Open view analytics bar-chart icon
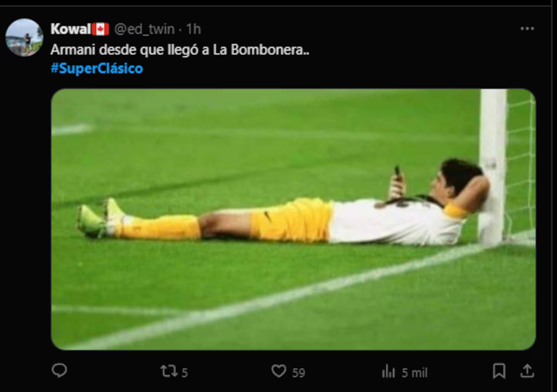This screenshot has height=392, width=557. point(389,372)
